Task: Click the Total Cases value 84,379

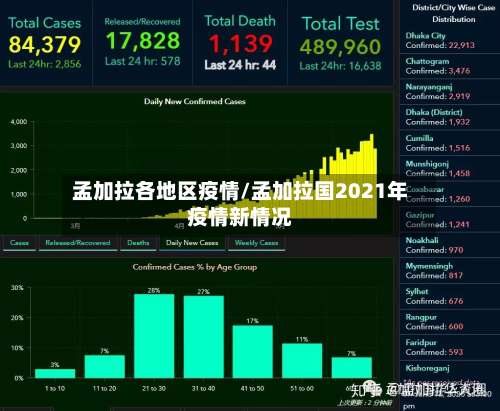Action: point(45,45)
